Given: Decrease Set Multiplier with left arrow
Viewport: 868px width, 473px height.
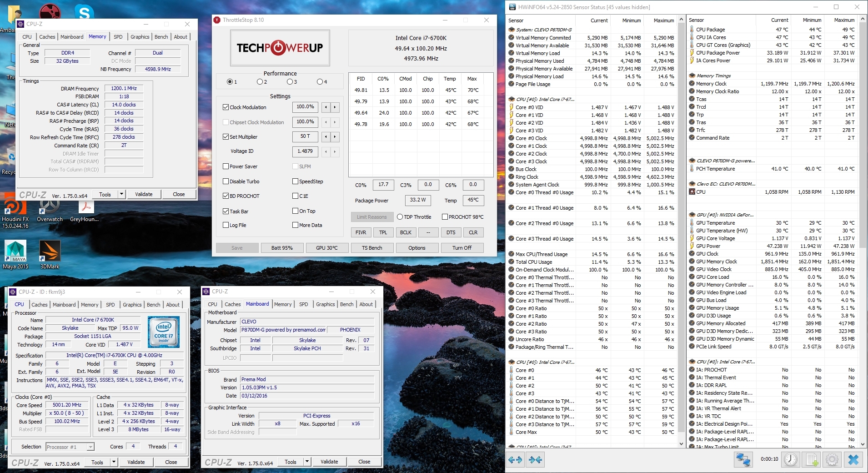Looking at the screenshot, I should (x=326, y=136).
